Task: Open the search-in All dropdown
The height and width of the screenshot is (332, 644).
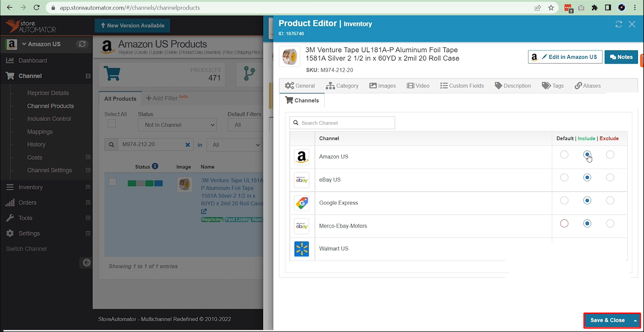Action: pyautogui.click(x=235, y=145)
